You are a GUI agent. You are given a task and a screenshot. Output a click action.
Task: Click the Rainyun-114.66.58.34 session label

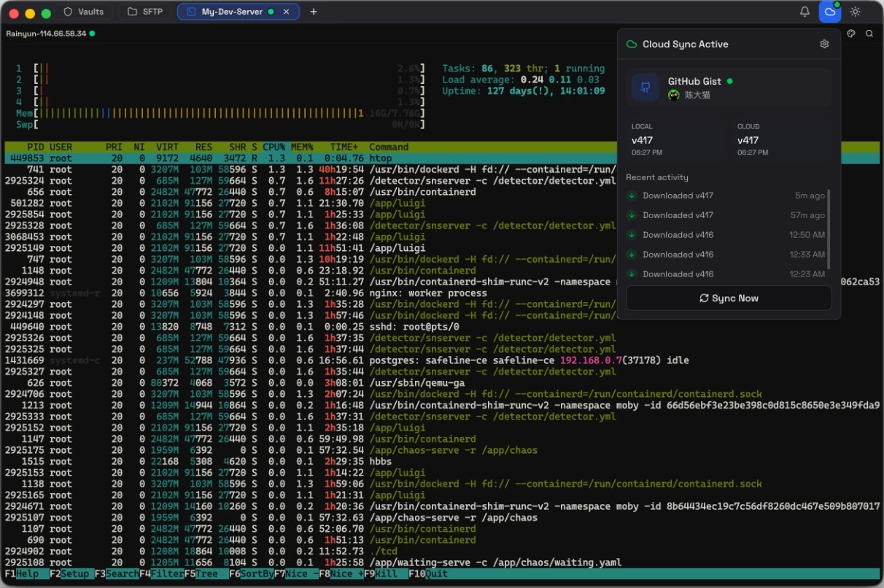tap(46, 34)
